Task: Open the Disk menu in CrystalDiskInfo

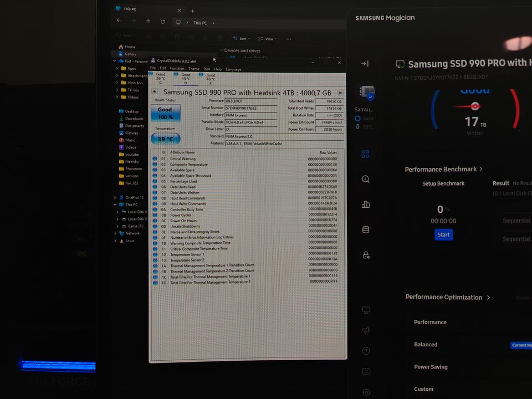Action: pyautogui.click(x=207, y=69)
